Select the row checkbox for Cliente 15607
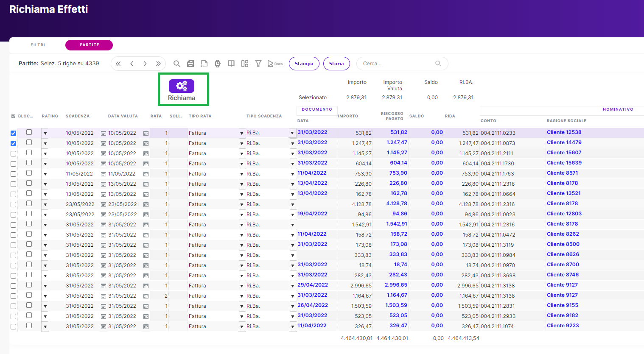The height and width of the screenshot is (354, 644). [x=14, y=153]
